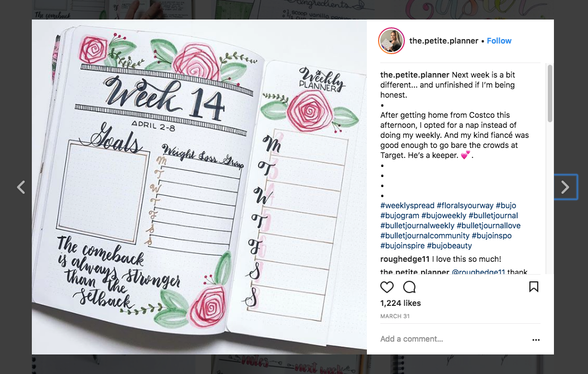Save post with the bookmark icon

[x=534, y=287]
